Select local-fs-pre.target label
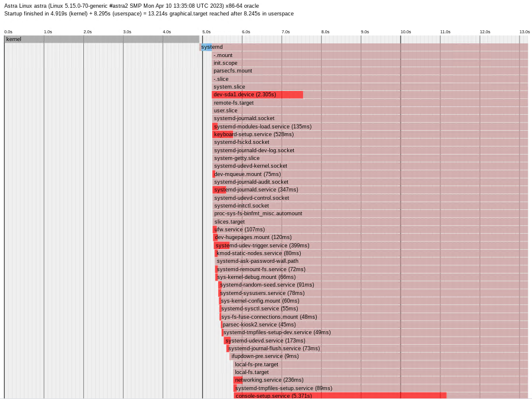The height and width of the screenshot is (399, 532). click(257, 364)
